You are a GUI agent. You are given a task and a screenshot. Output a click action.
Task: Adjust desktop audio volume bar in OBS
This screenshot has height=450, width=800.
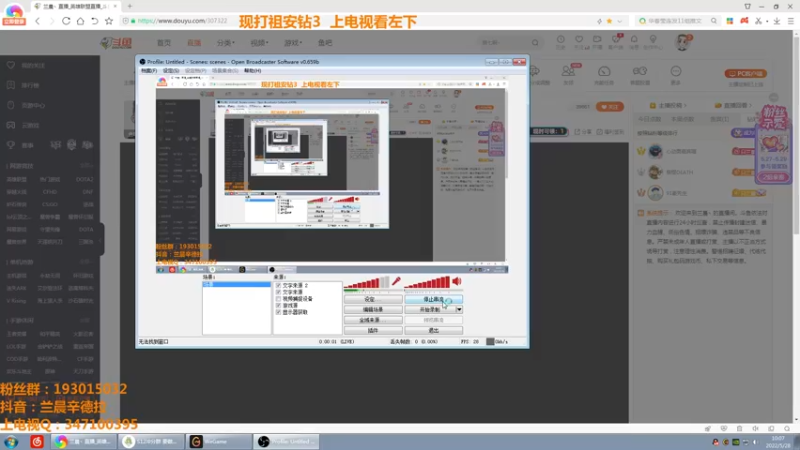(428, 283)
